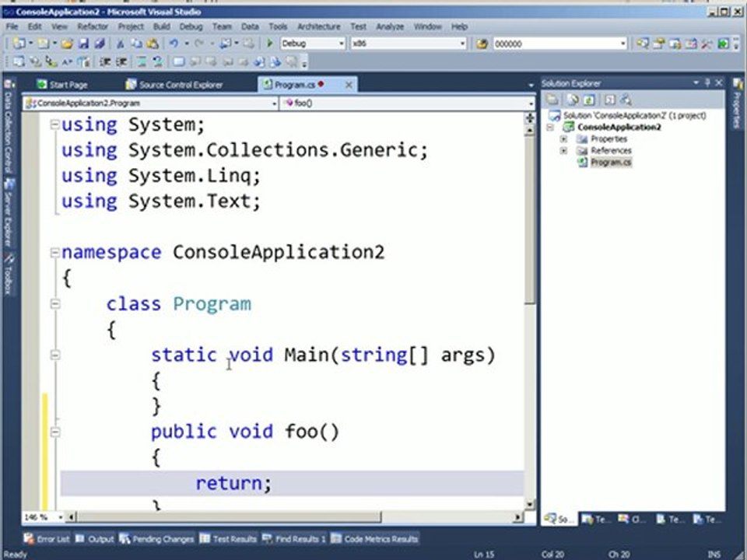Expand the Properties node in Solution Explorer
This screenshot has width=747, height=560.
(x=563, y=139)
